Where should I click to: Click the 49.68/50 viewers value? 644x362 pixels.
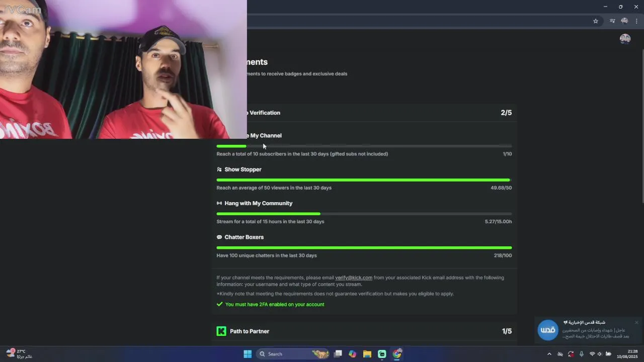[x=501, y=188]
